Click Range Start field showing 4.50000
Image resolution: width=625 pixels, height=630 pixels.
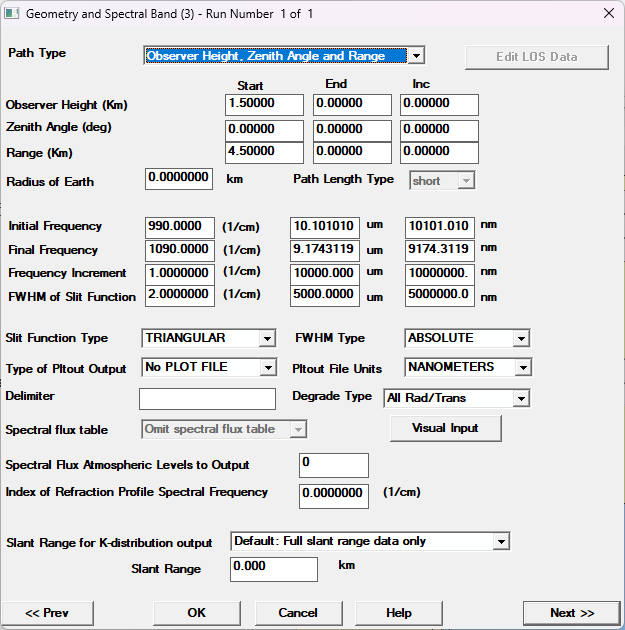pyautogui.click(x=264, y=153)
